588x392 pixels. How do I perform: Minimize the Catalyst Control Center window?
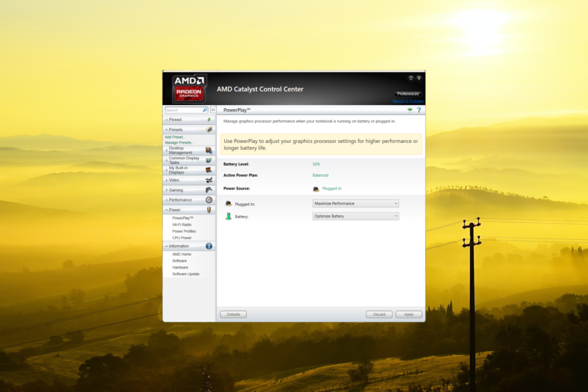(x=411, y=78)
